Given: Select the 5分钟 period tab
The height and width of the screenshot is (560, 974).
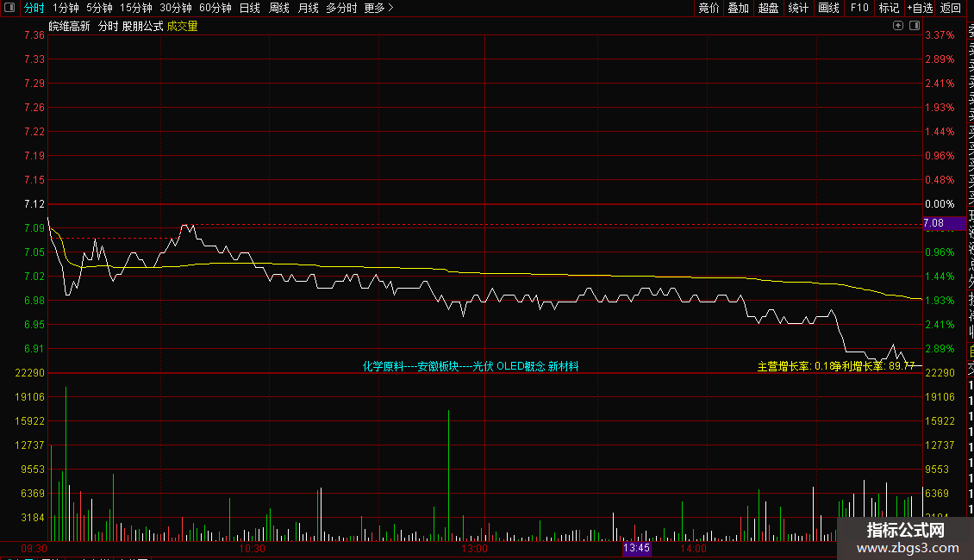Looking at the screenshot, I should pyautogui.click(x=99, y=8).
